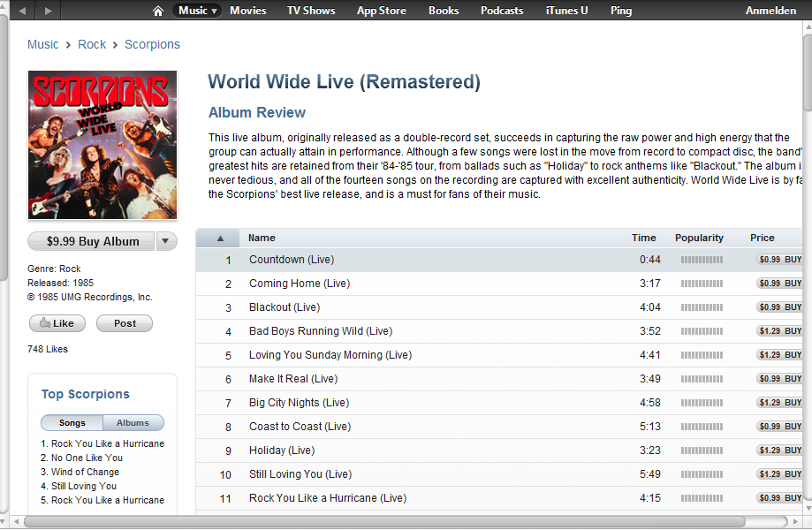The width and height of the screenshot is (812, 530).
Task: Switch Top Scorpions to Songs tab
Action: point(72,423)
